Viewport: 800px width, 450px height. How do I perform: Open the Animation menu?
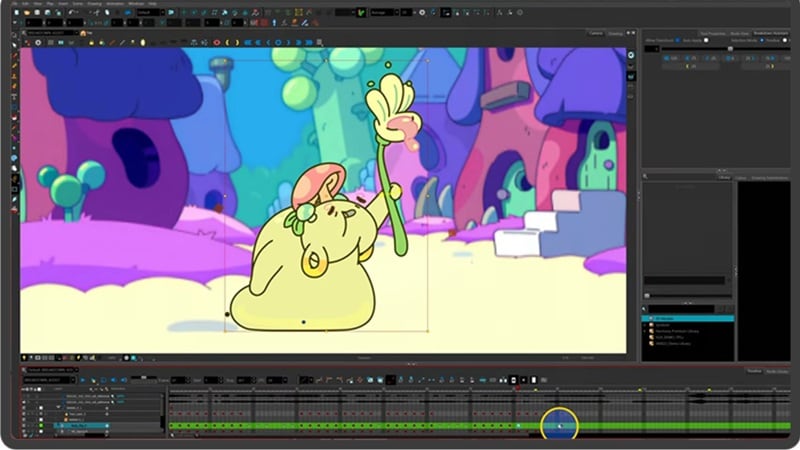pos(115,4)
